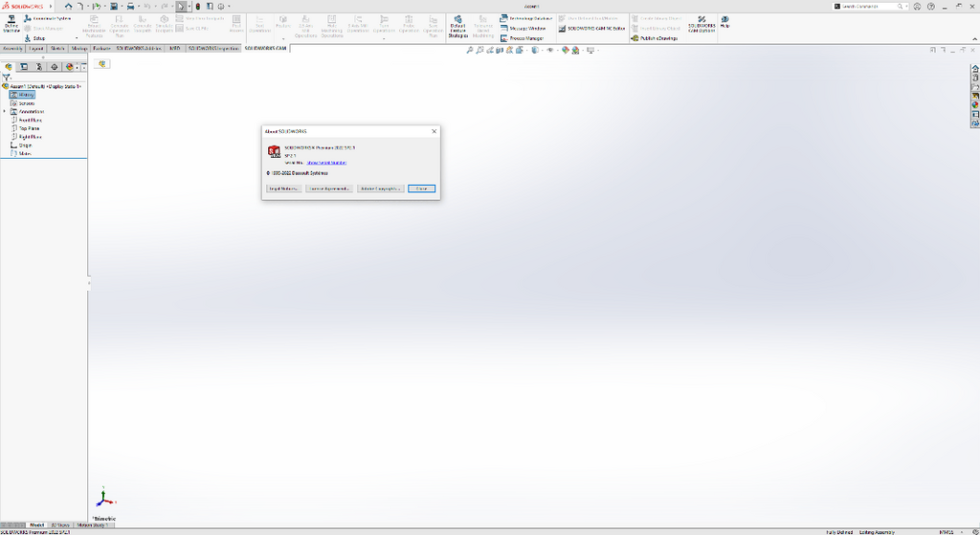This screenshot has width=980, height=535.
Task: Select Origin in the feature tree
Action: click(x=21, y=145)
